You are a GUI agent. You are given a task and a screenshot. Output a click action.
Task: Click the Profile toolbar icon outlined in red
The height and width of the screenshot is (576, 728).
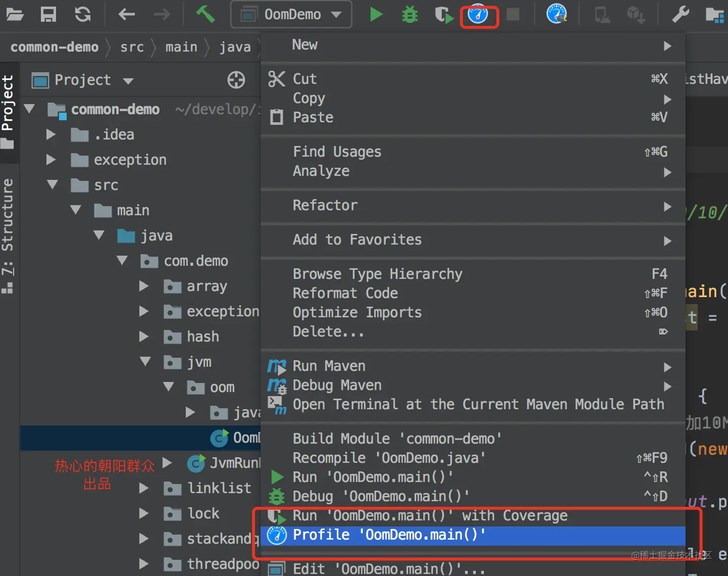478,15
